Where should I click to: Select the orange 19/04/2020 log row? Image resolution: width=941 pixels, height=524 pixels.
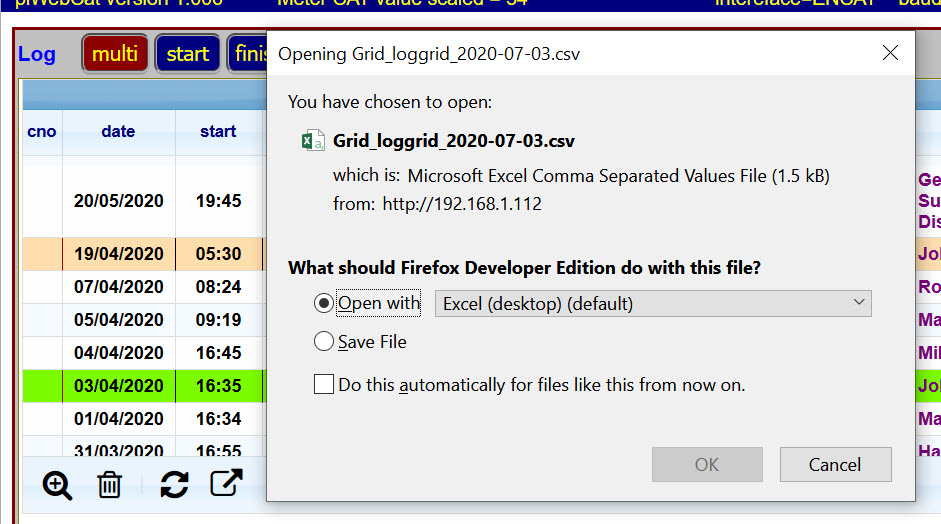pos(118,254)
